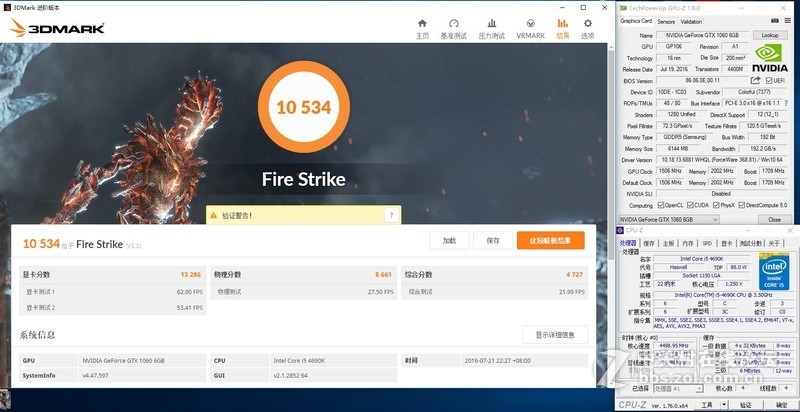The height and width of the screenshot is (412, 800).
Task: Open benchmarks (基准测试) gauge icon
Action: 454,23
